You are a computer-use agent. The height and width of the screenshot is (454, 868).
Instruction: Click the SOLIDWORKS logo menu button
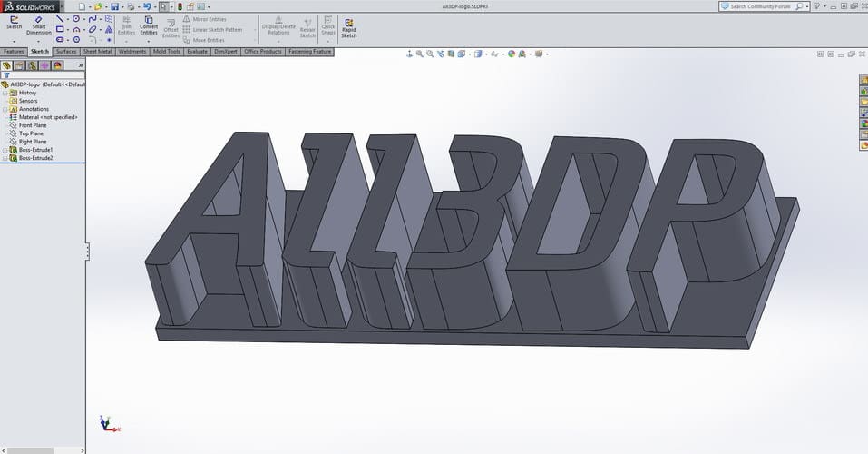(x=31, y=6)
